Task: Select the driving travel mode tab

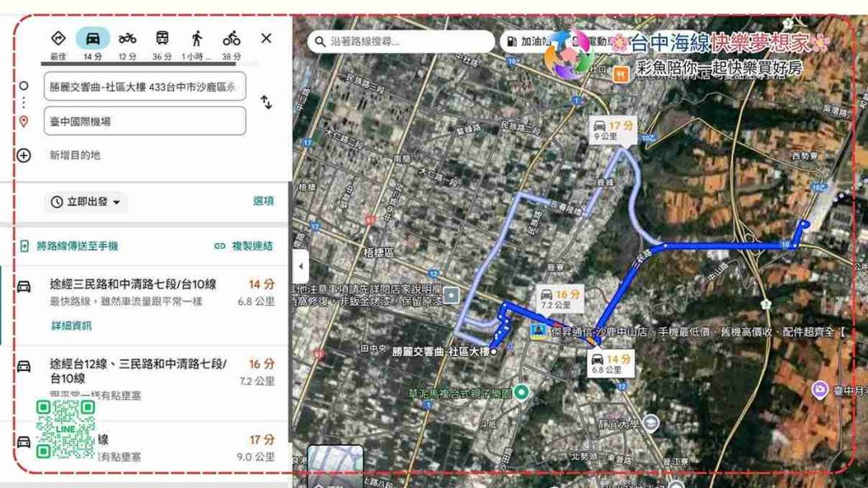Action: tap(93, 39)
